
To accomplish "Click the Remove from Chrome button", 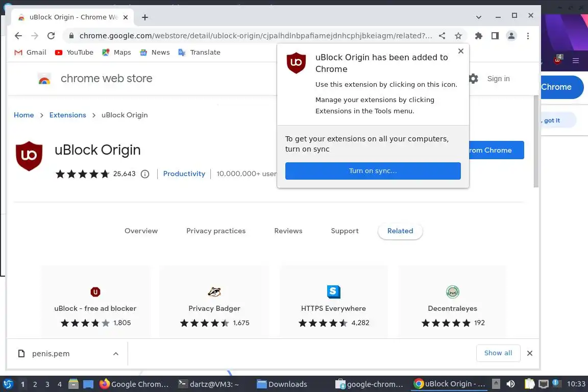I will (x=496, y=150).
